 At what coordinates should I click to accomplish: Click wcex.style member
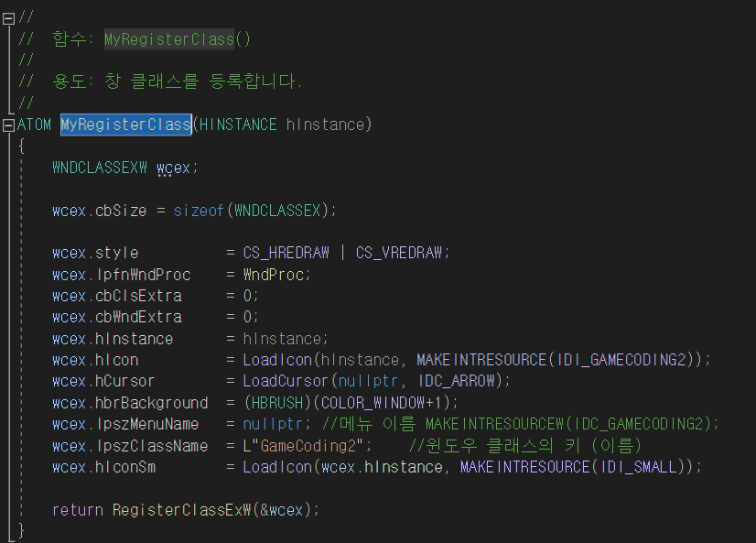pos(95,253)
